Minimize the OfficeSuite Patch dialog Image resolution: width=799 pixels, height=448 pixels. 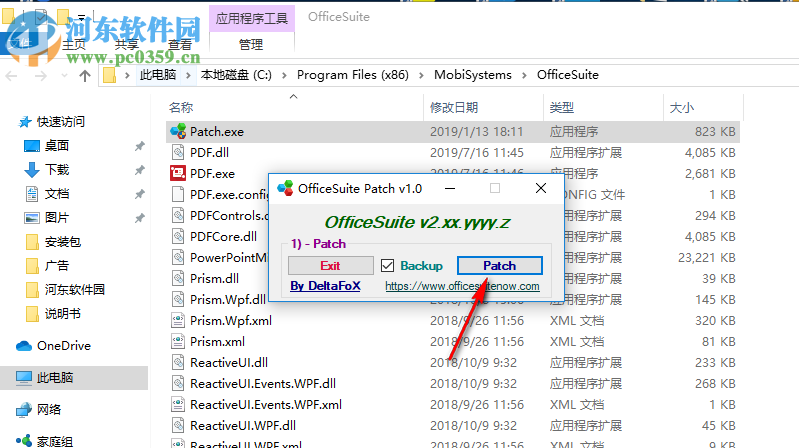coord(450,189)
